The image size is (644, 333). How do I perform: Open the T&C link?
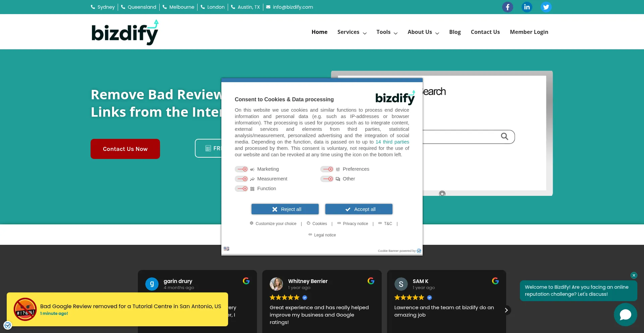coord(385,223)
